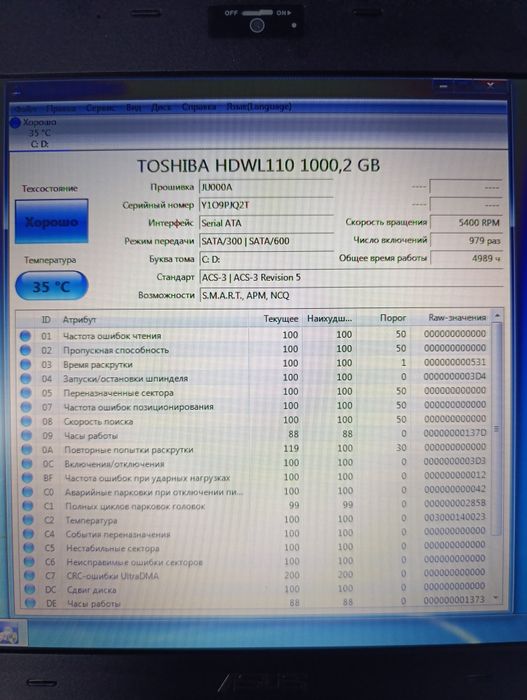Click status circle for 09 Часы работы
This screenshot has width=527, height=700.
tap(27, 435)
